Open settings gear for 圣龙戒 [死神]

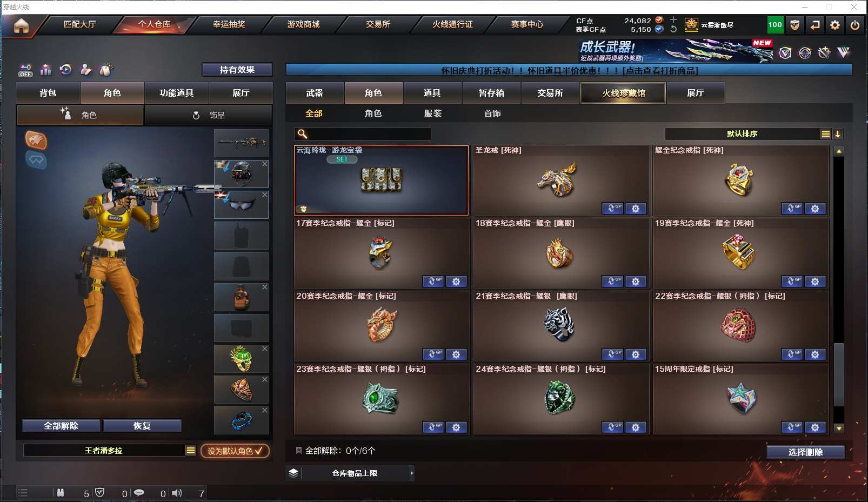[636, 209]
